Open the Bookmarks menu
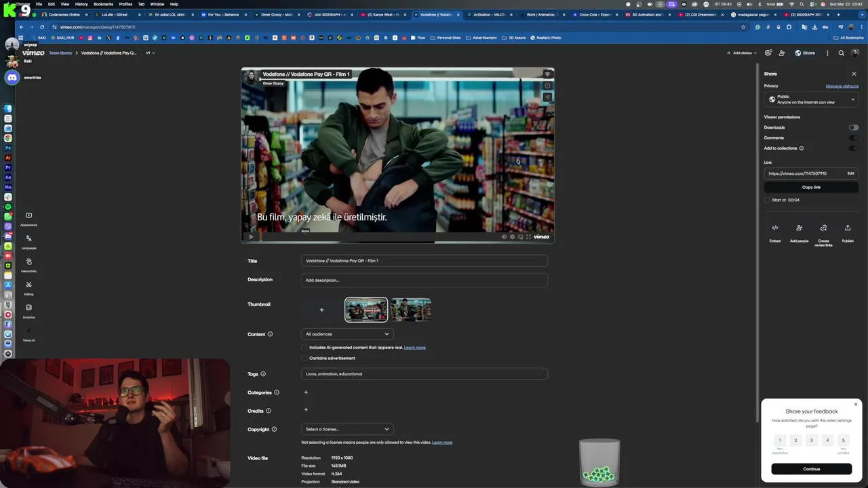Viewport: 868px width, 488px height. [103, 4]
